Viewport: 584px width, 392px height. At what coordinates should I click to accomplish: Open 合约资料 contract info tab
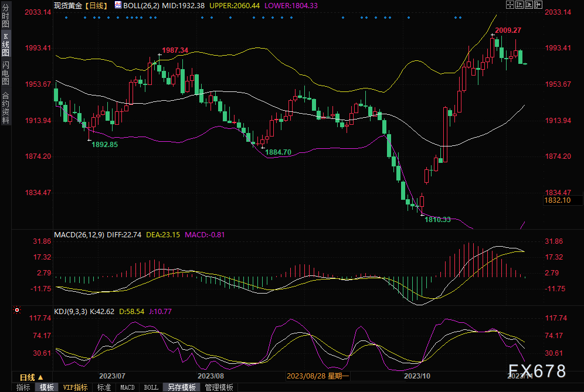point(5,108)
